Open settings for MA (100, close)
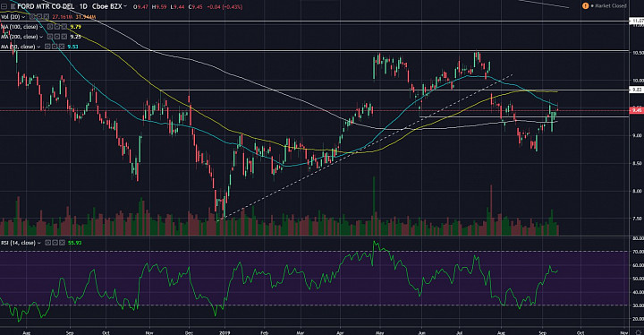The width and height of the screenshot is (644, 335). [x=57, y=27]
